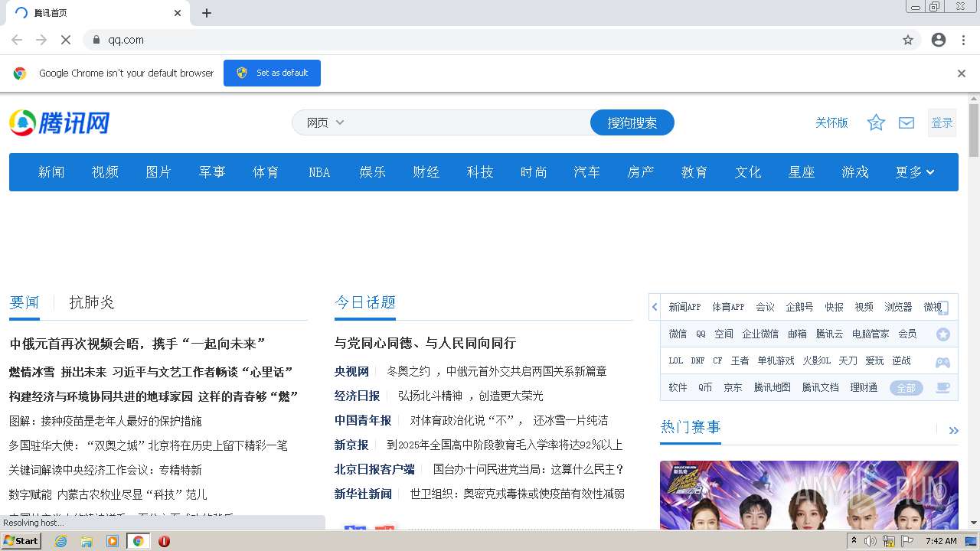
Task: Click the taskbar clock showing 7:42 AM
Action: [x=941, y=541]
